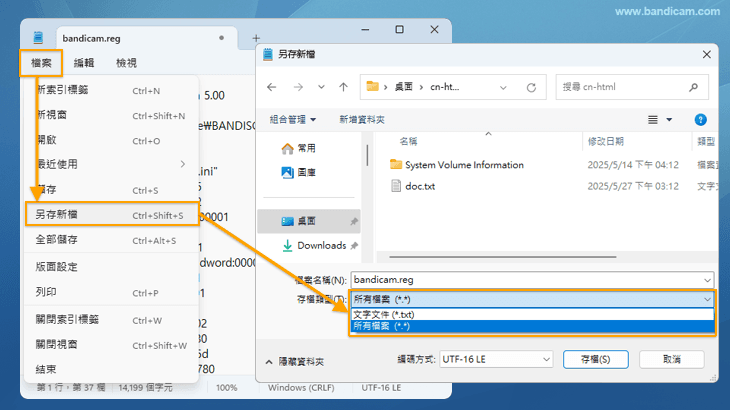The image size is (730, 410).
Task: Click Back arrow in Save As dialog
Action: coord(271,87)
